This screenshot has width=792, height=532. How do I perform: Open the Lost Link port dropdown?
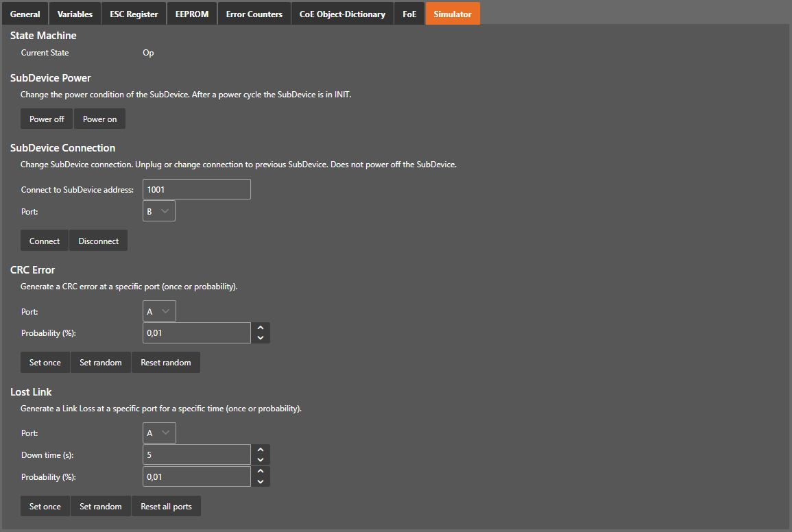(x=159, y=433)
